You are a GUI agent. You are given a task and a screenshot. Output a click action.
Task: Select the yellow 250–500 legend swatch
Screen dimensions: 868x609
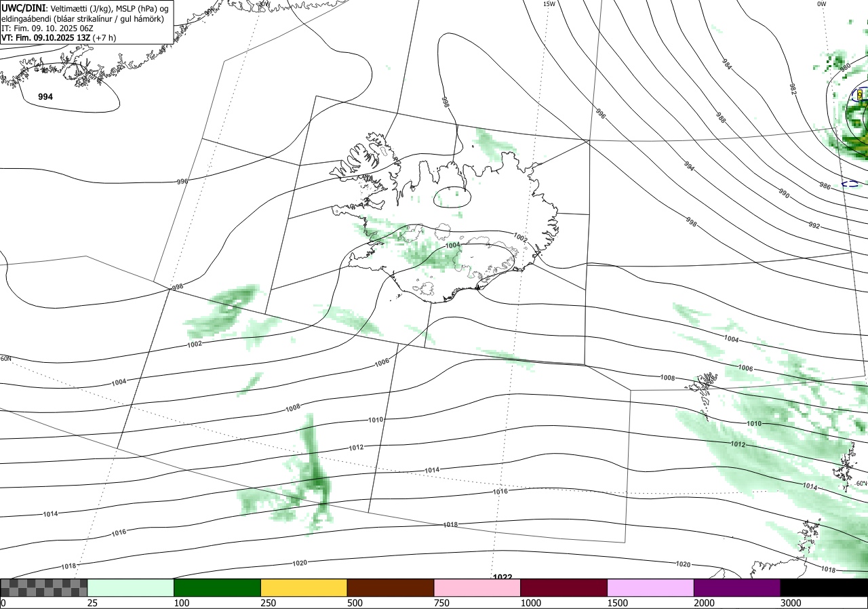304,587
